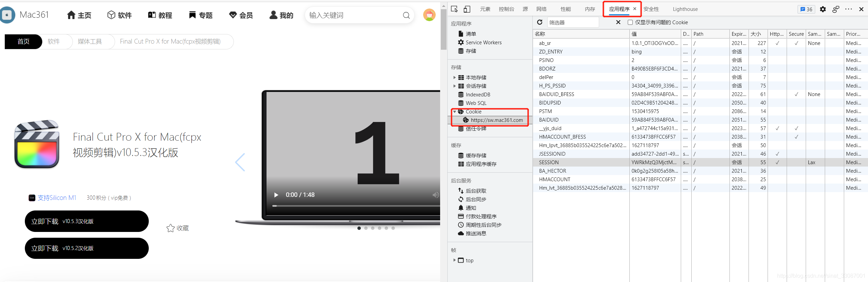Sort cookies by 名称 column header

coord(581,34)
